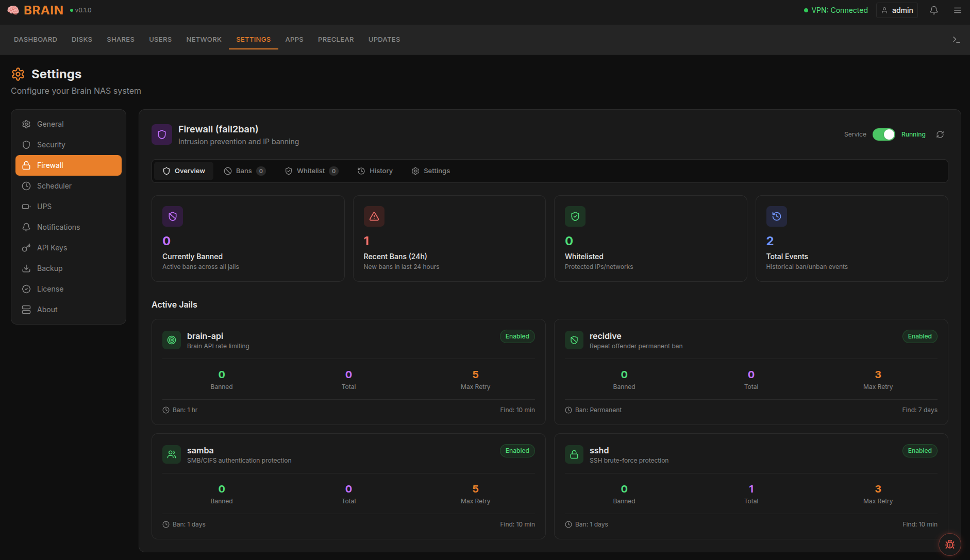Open the terminal prompt icon
Viewport: 970px width, 560px height.
point(956,40)
